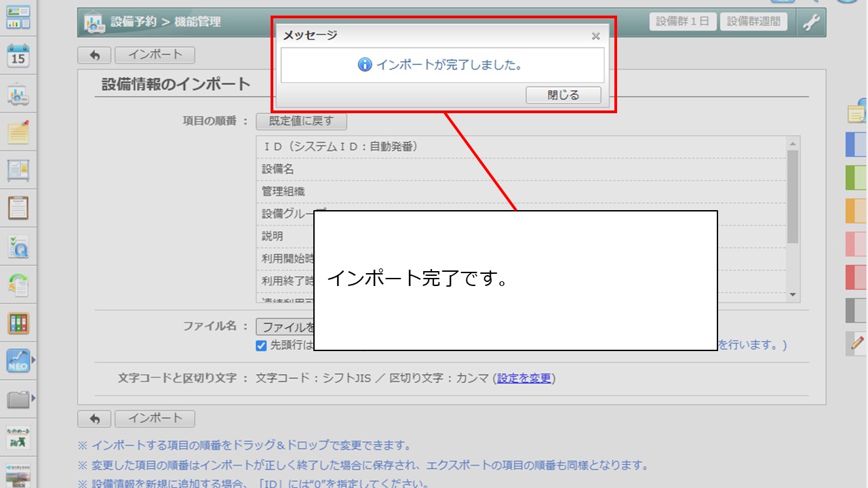Click the 既定値に戻す button
Screen dimensions: 868x488
click(301, 121)
